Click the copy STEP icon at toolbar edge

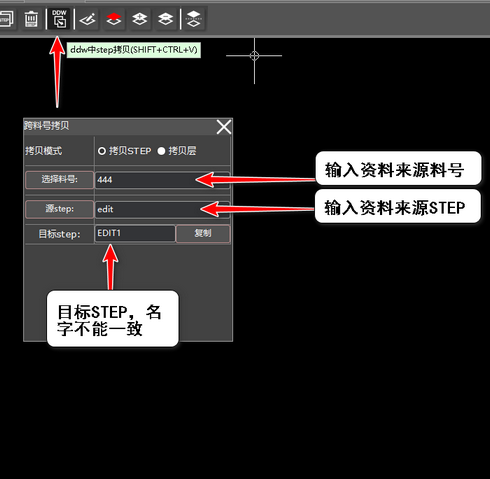[x=6, y=19]
